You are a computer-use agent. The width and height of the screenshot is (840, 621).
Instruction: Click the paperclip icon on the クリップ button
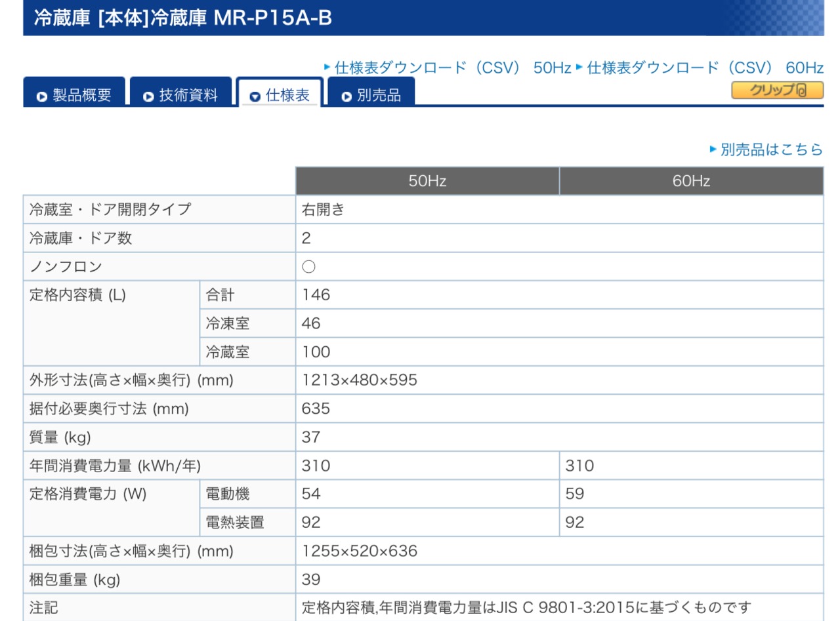(x=801, y=90)
